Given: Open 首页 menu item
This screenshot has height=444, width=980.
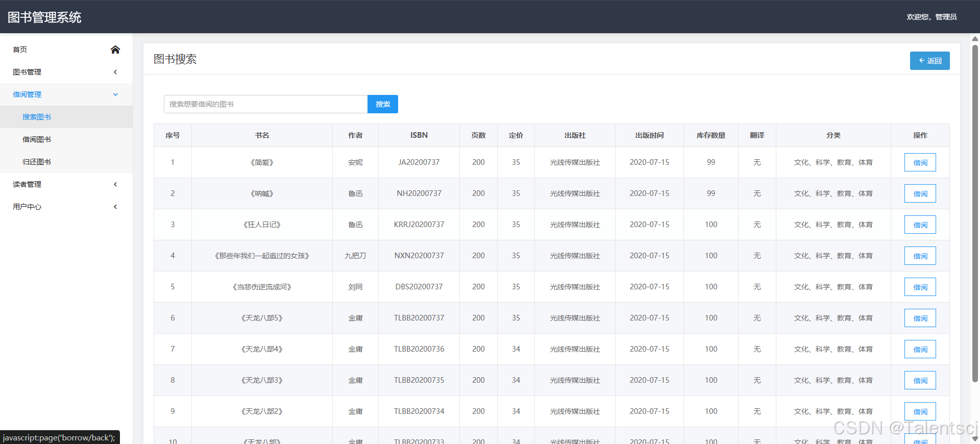Looking at the screenshot, I should (66, 50).
